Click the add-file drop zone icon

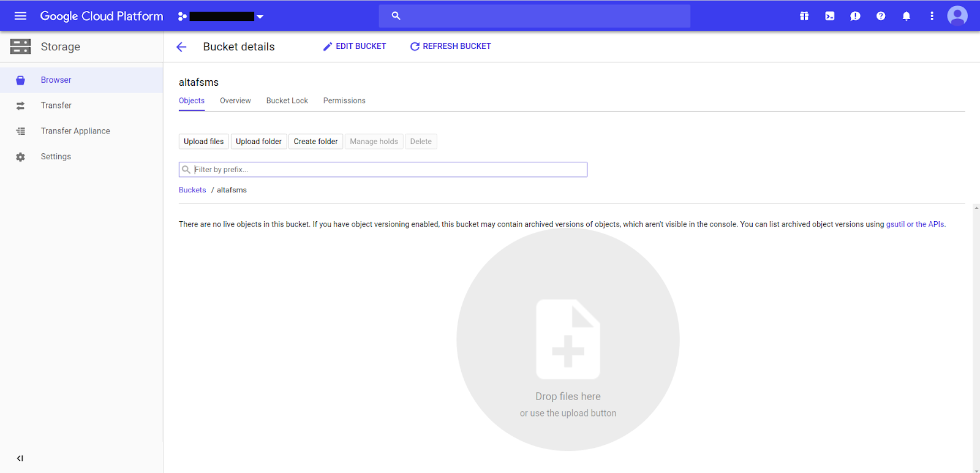(x=568, y=339)
